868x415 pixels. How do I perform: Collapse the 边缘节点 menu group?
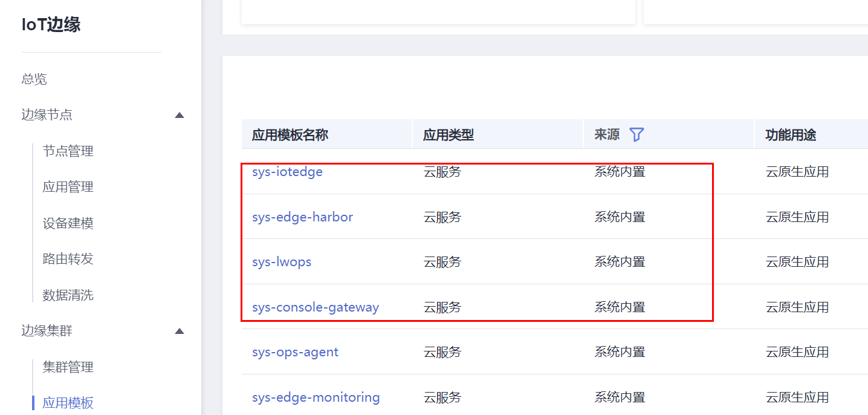point(179,115)
